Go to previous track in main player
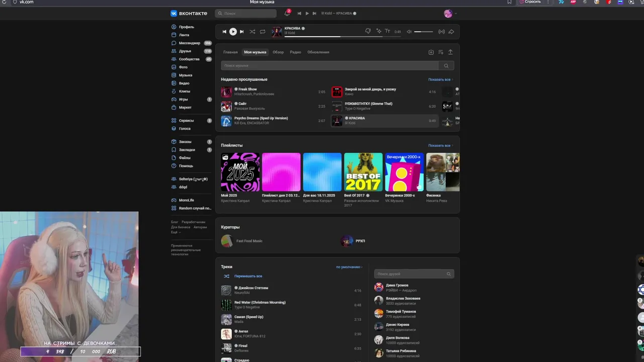Screen dimensions: 644x362 click(224, 32)
